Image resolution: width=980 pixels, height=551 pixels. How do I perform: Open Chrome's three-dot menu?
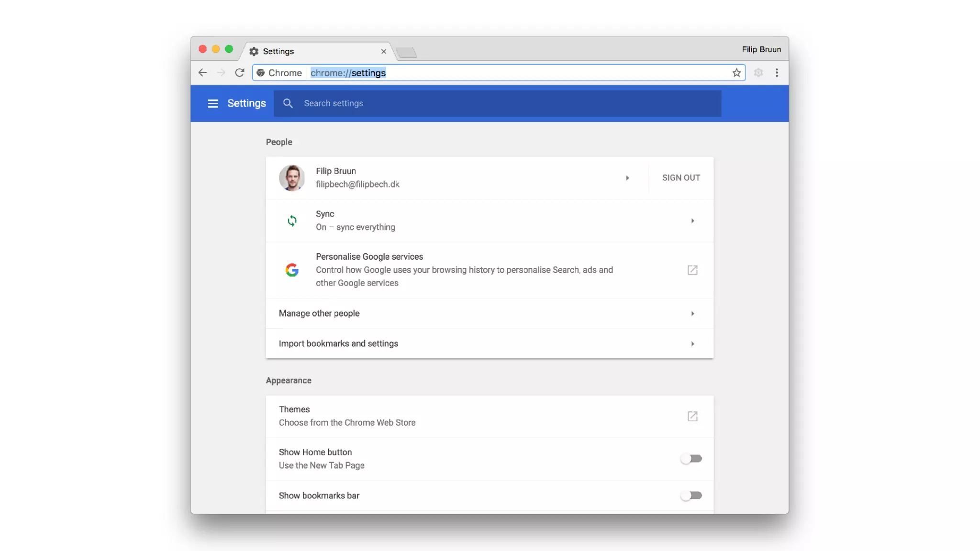[777, 73]
